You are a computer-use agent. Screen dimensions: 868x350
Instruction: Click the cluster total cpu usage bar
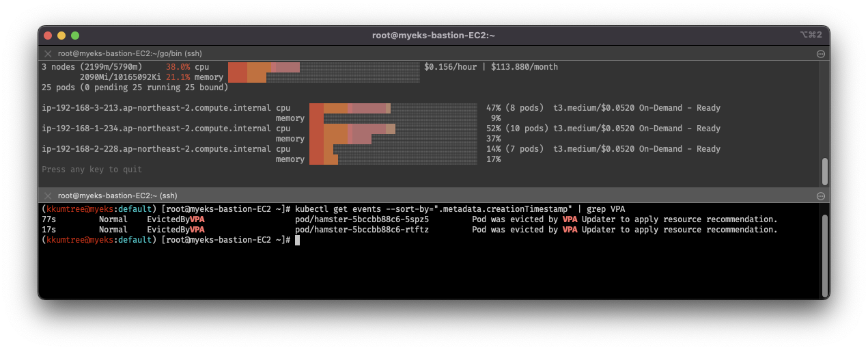pos(324,67)
